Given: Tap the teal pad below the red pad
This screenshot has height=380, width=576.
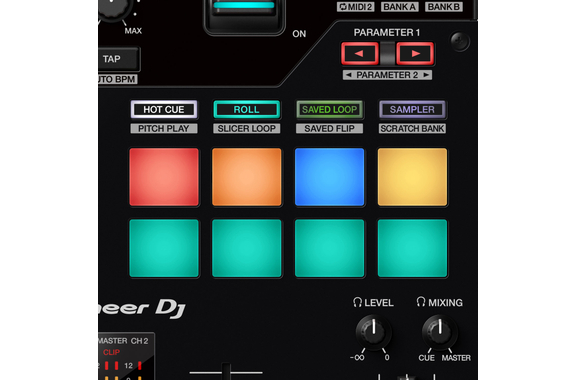Looking at the screenshot, I should pos(164,248).
